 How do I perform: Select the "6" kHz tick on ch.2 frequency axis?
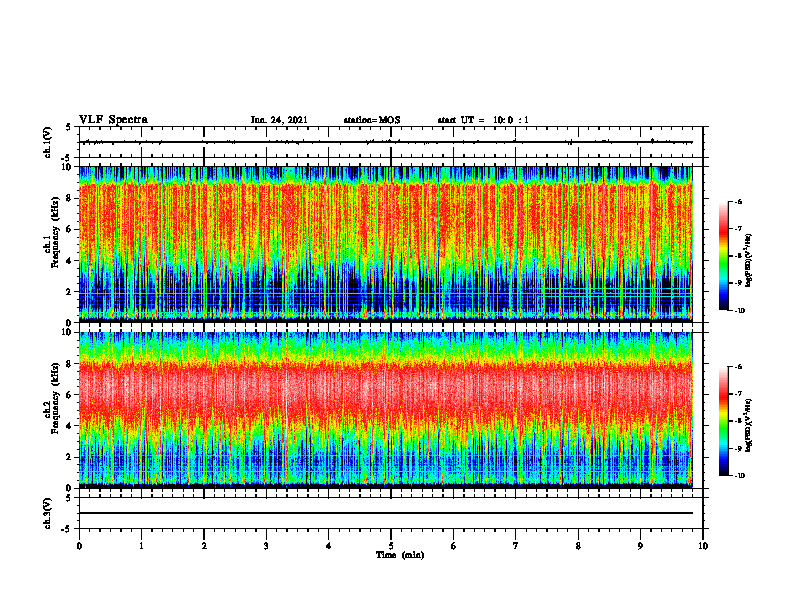pos(69,395)
